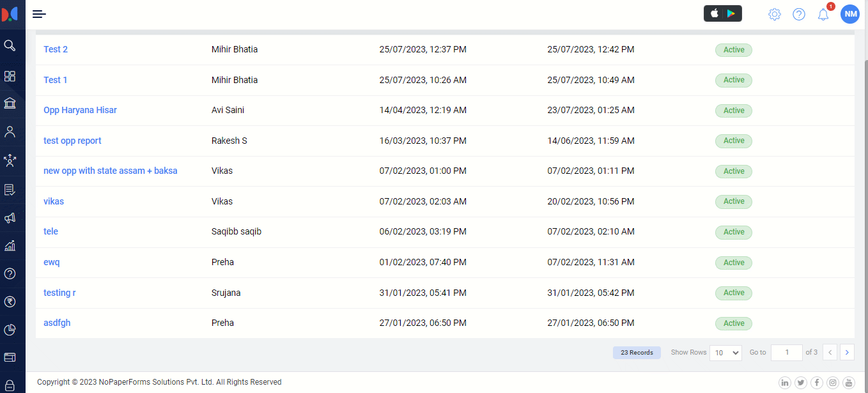
Task: Open the dashboard grid icon in sidebar
Action: coord(10,77)
